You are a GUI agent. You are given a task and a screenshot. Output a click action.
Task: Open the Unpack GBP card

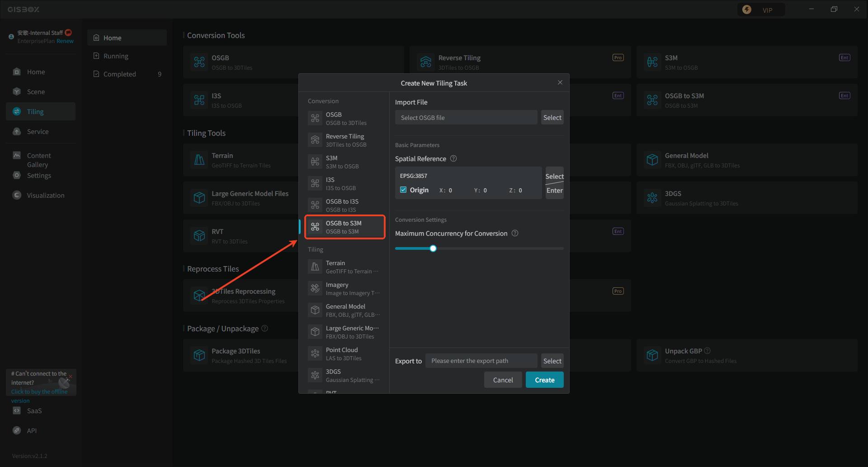[x=747, y=355]
